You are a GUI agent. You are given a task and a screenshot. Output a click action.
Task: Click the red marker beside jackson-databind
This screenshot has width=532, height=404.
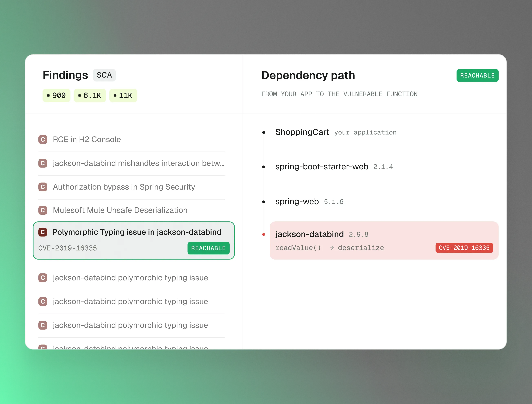264,234
